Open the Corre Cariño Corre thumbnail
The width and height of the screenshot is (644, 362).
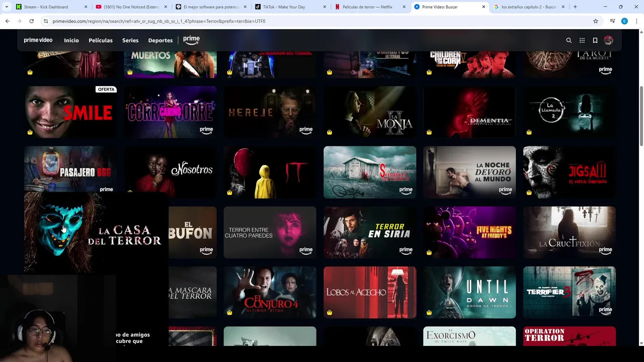click(x=171, y=112)
